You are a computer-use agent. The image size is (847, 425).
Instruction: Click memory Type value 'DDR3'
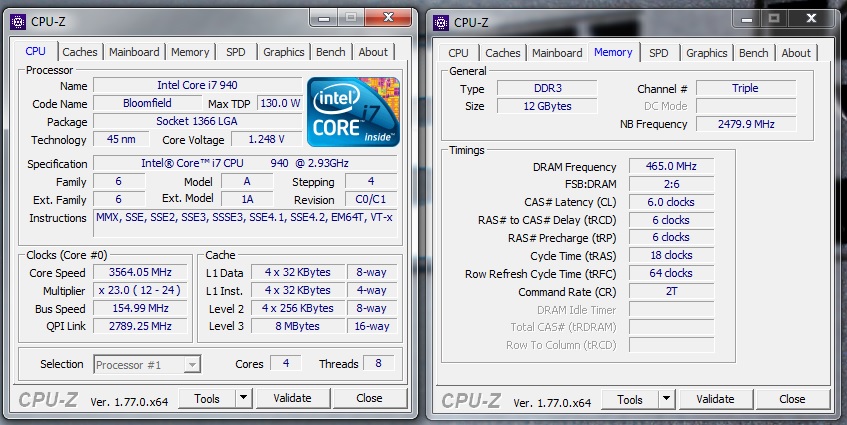[x=547, y=88]
